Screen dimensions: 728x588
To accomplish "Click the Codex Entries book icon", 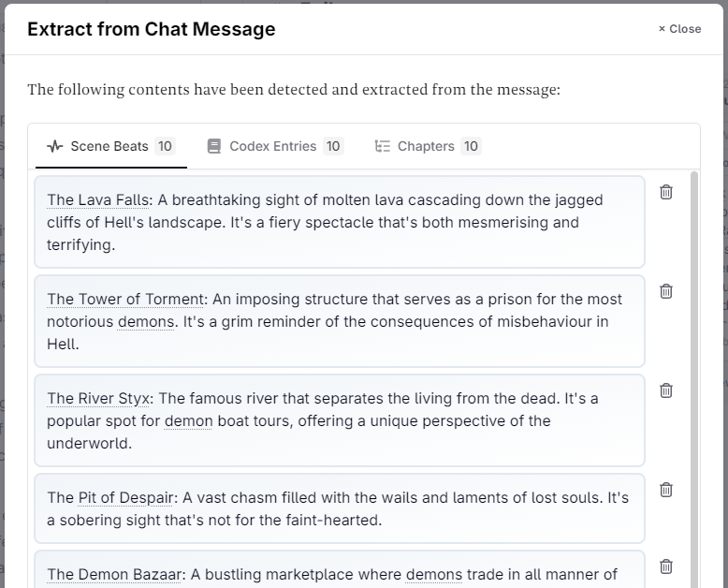I will click(214, 146).
